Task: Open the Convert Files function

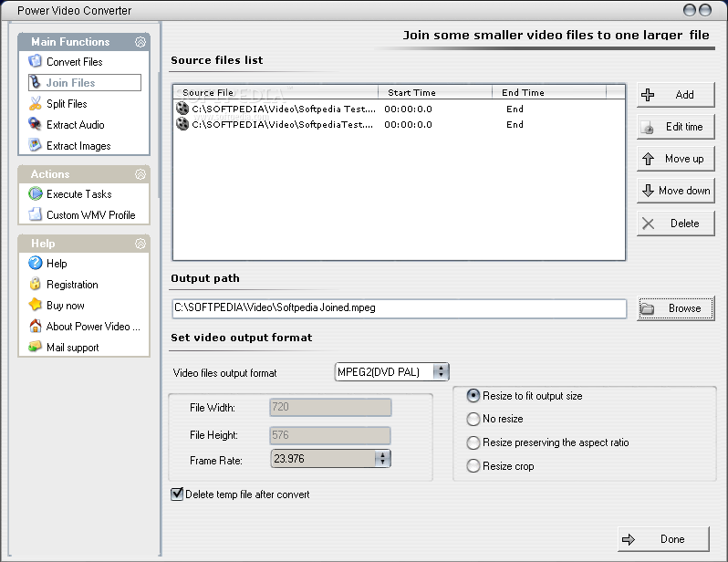Action: pos(74,62)
